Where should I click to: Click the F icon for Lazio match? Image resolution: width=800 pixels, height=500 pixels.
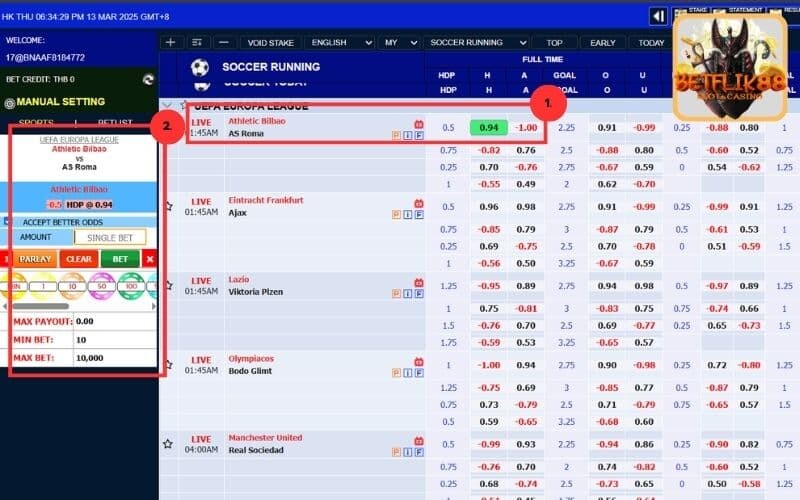click(419, 293)
